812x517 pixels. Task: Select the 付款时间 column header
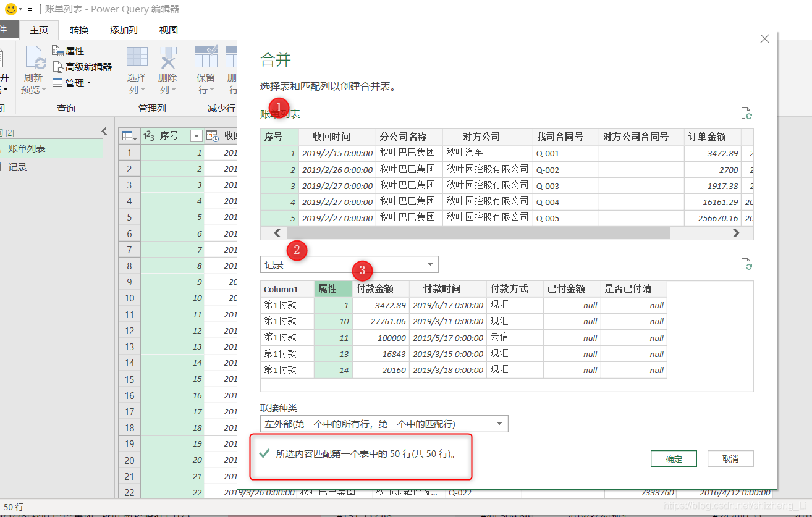click(x=448, y=288)
